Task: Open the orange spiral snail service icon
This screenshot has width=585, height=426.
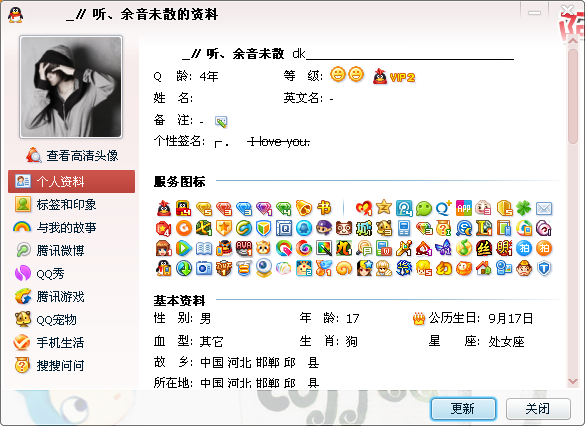Action: point(344,268)
